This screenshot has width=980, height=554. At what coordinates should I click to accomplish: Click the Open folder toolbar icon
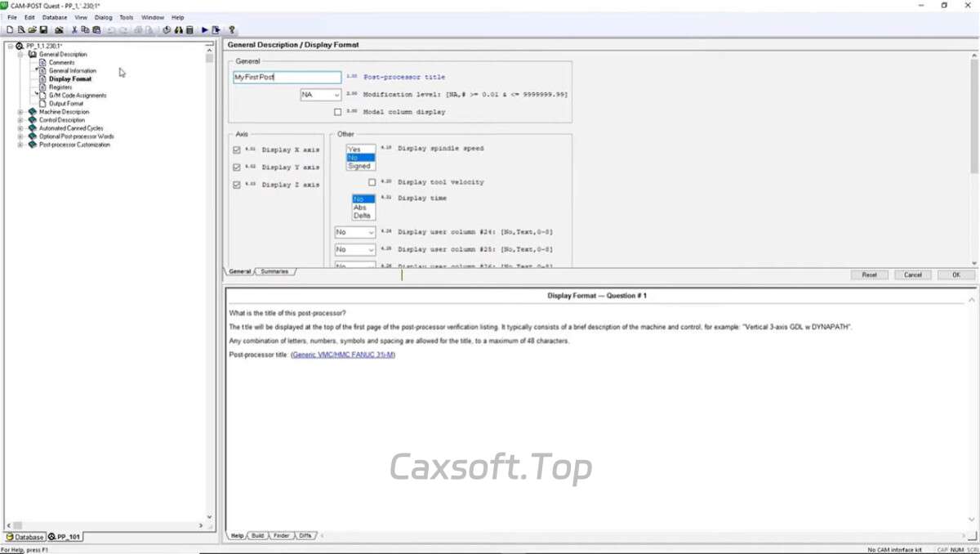(x=32, y=30)
